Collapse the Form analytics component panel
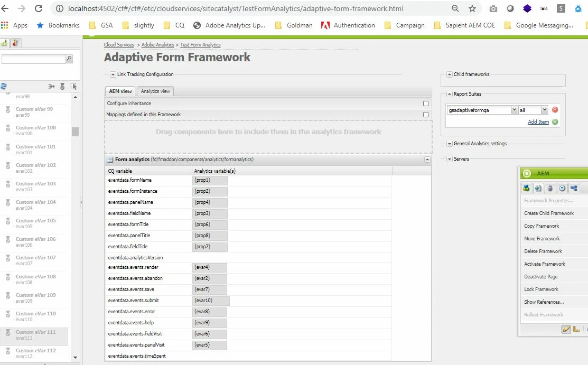The width and height of the screenshot is (588, 365). 427,160
